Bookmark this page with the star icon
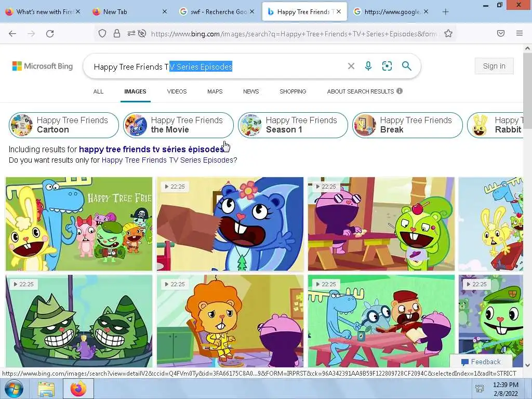The width and height of the screenshot is (532, 399). coord(448,33)
